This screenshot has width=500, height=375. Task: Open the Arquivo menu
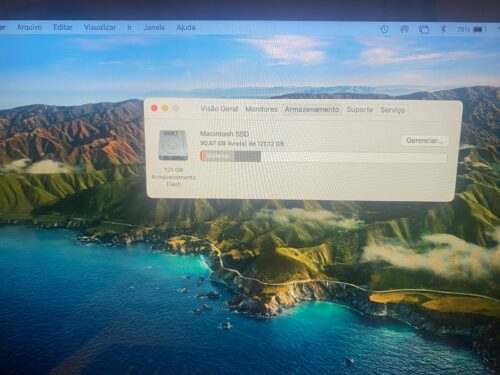tap(29, 27)
